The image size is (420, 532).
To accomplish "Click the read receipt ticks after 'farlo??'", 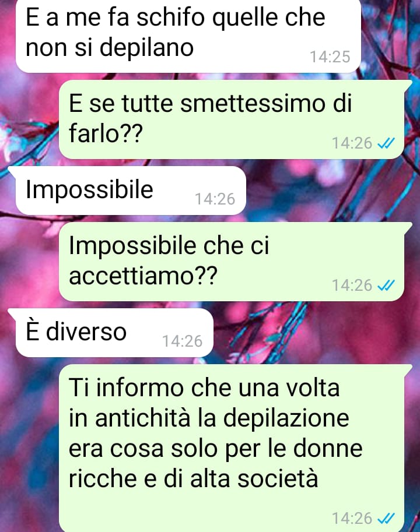I will click(386, 143).
